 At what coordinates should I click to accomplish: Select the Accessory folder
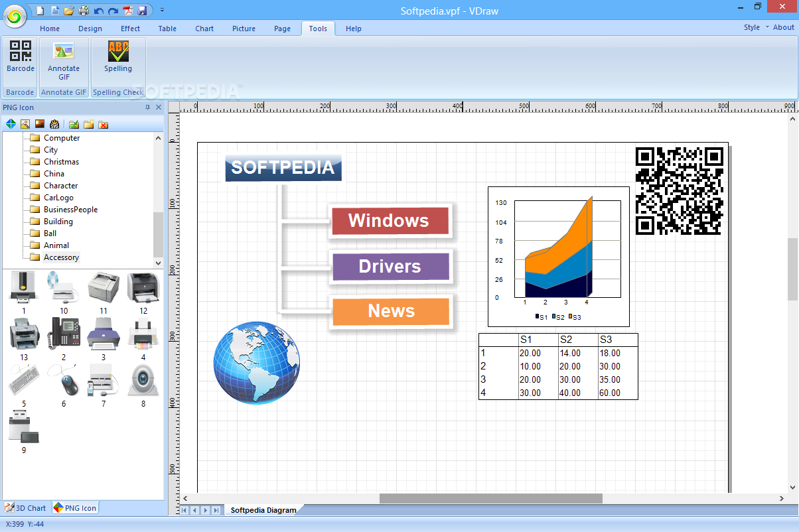[x=61, y=257]
